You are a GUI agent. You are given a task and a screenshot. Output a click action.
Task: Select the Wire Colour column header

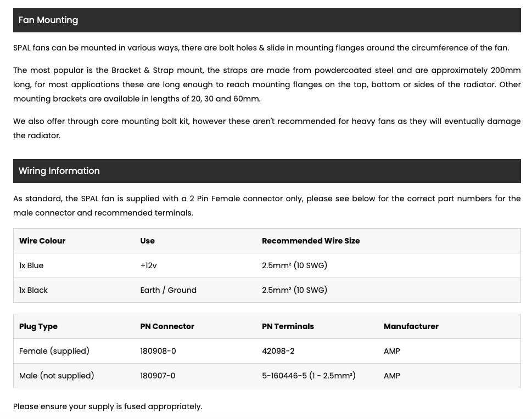(42, 241)
